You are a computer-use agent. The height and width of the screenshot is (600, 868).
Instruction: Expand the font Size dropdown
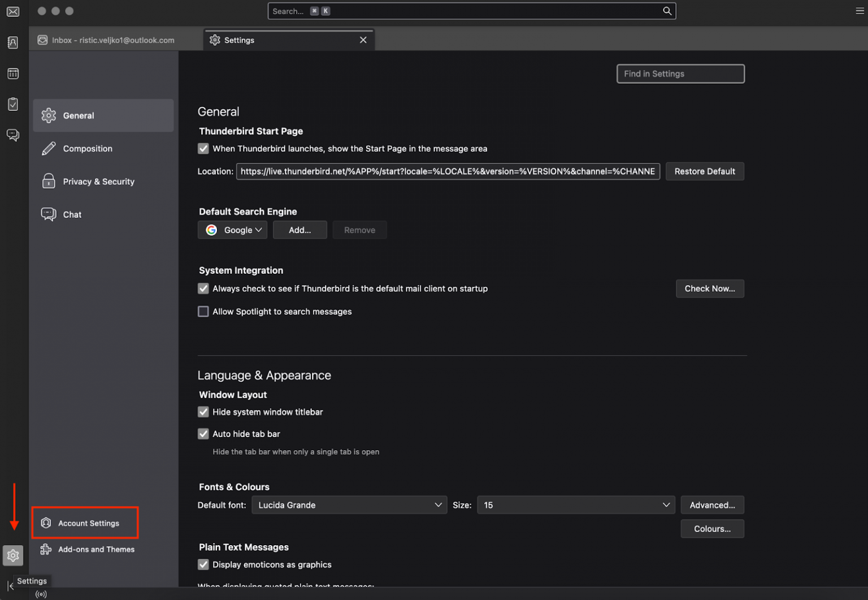(576, 505)
